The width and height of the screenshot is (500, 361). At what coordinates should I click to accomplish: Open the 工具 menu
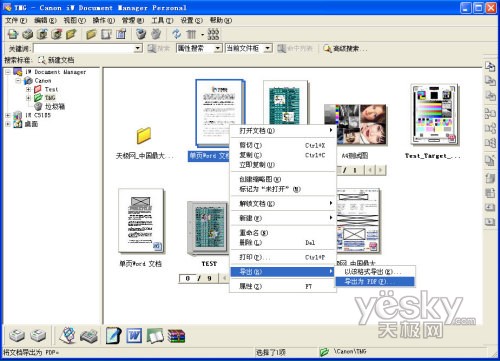pos(162,21)
